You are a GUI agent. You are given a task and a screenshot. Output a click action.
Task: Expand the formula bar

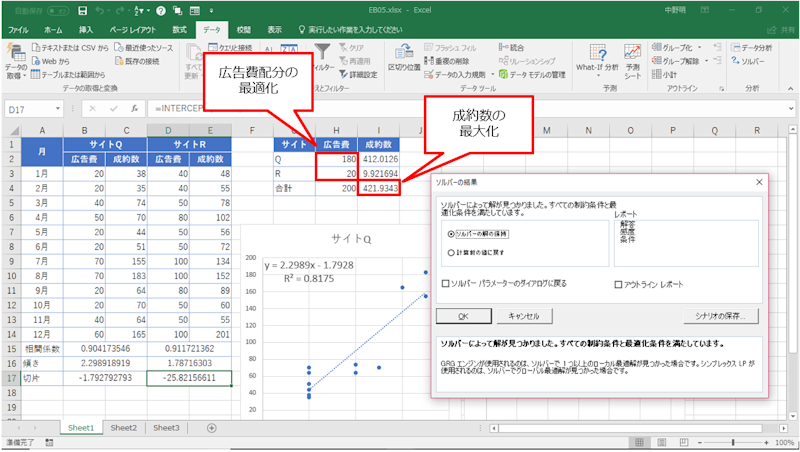[x=791, y=109]
